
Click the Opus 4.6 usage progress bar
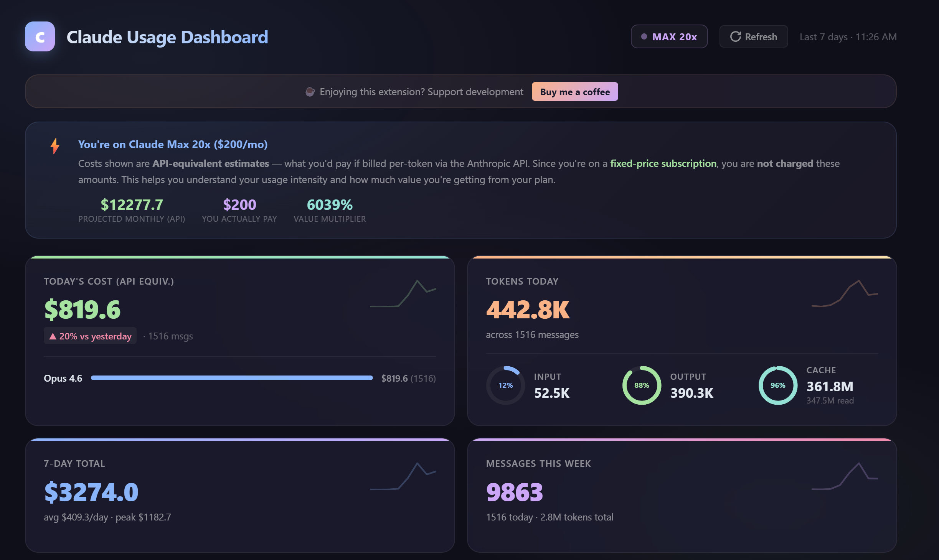click(232, 378)
